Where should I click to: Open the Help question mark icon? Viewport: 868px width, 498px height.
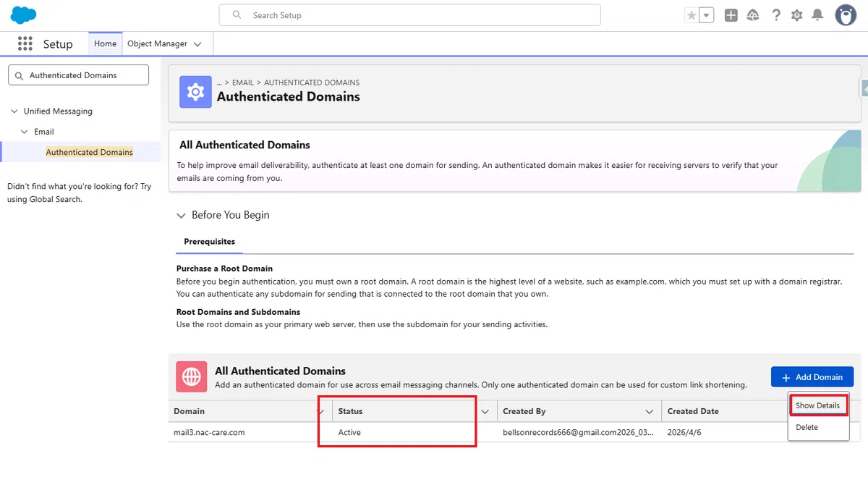[x=776, y=15]
